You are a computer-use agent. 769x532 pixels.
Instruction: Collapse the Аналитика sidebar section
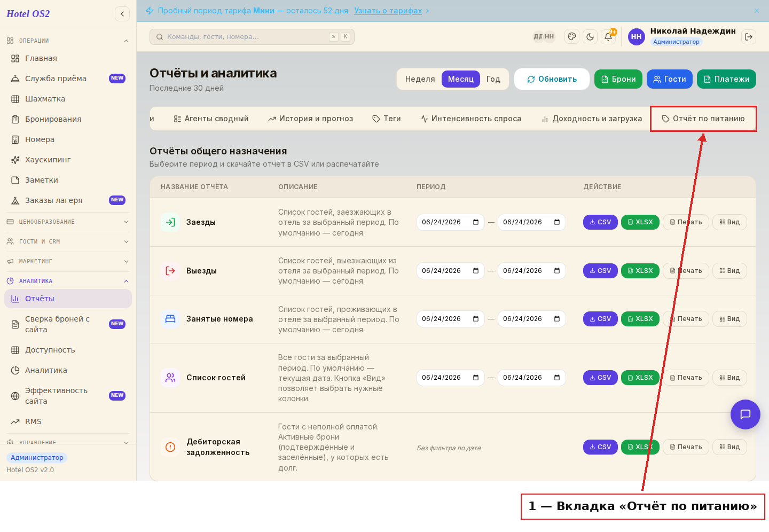click(x=68, y=281)
